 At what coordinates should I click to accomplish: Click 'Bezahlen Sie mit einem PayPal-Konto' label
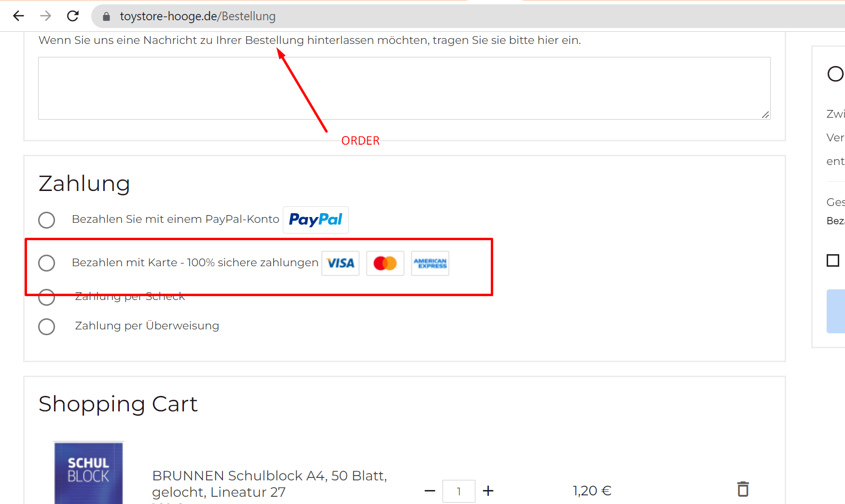point(176,219)
